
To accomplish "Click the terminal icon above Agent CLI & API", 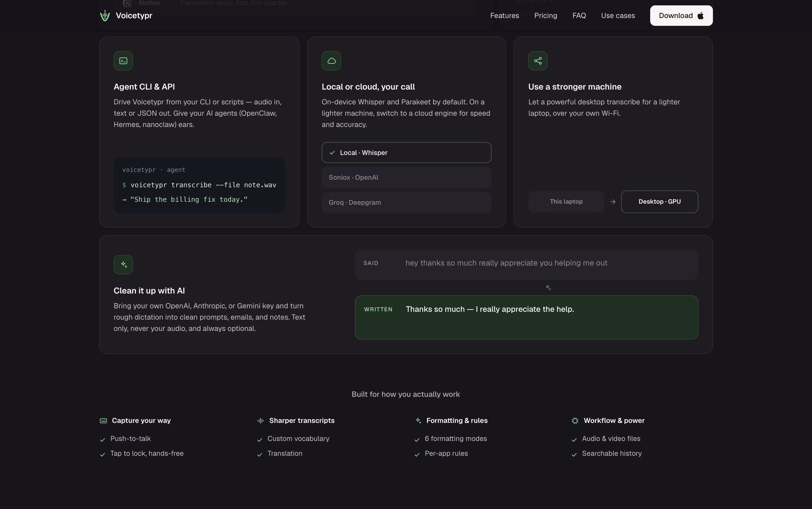I will pyautogui.click(x=123, y=61).
